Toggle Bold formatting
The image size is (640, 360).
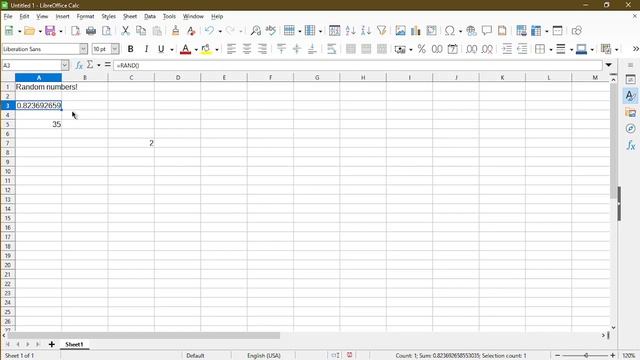pyautogui.click(x=131, y=49)
